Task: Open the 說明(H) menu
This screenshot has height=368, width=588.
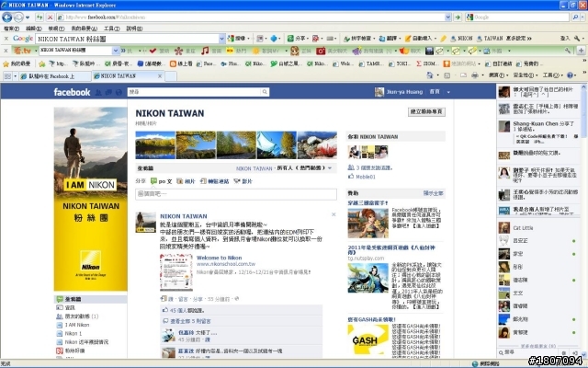Action: point(134,29)
